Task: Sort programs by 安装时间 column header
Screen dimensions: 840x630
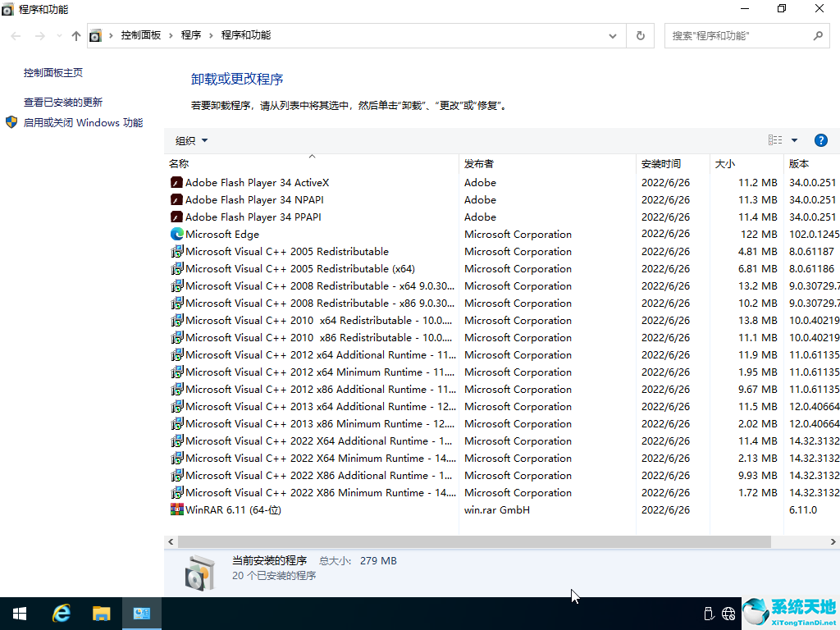Action: tap(661, 163)
